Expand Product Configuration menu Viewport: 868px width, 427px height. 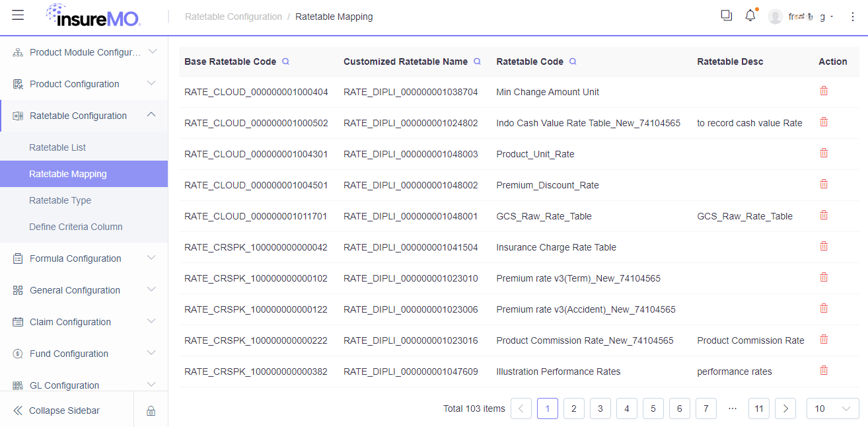coord(151,83)
